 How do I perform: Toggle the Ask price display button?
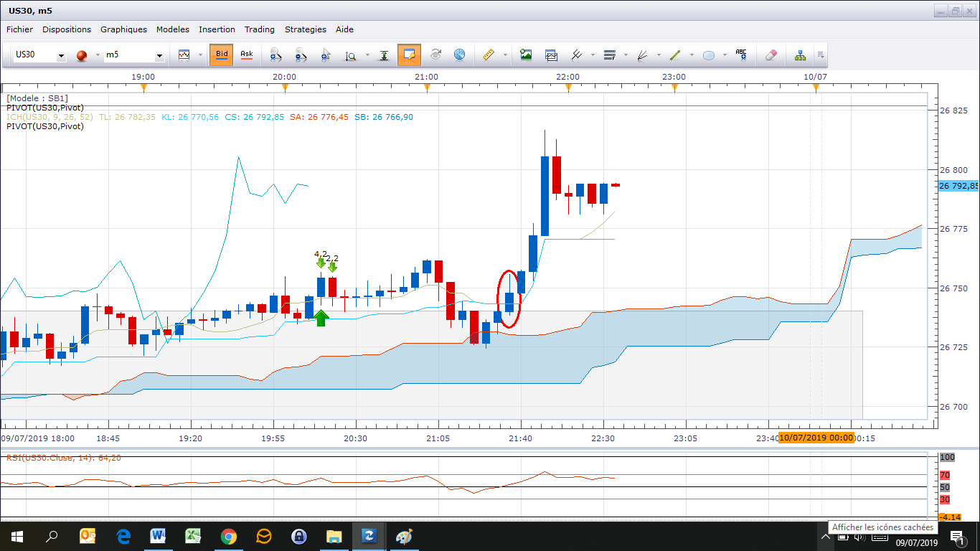click(246, 55)
